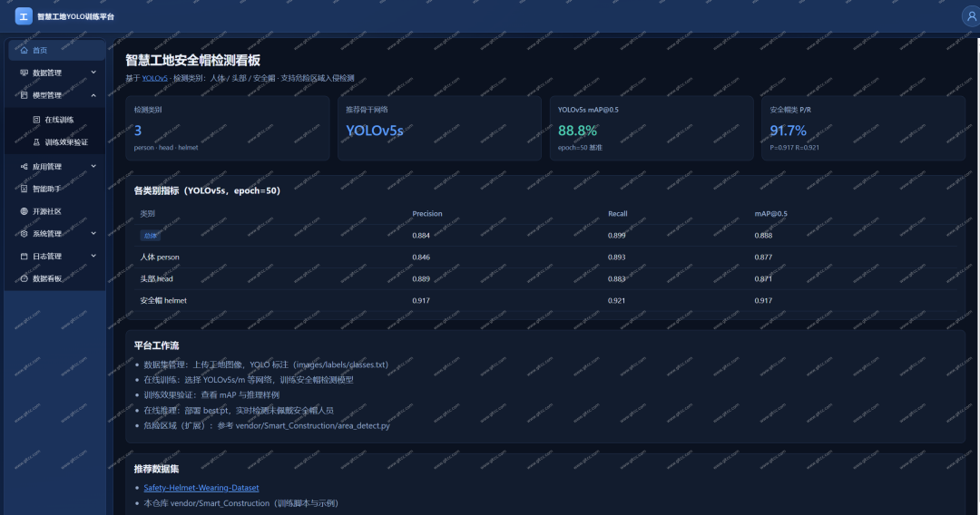Select 训练效果验证 submenu entry

57,141
